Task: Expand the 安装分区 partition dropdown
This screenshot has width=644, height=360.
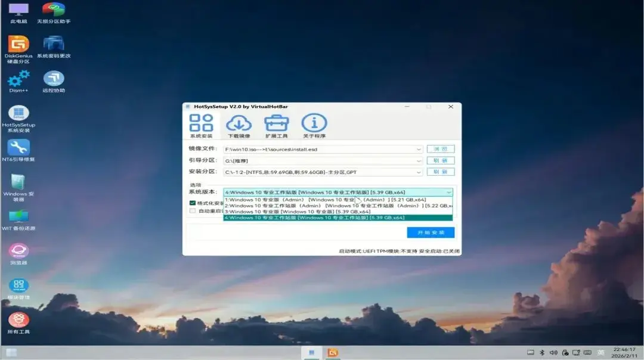Action: 419,172
